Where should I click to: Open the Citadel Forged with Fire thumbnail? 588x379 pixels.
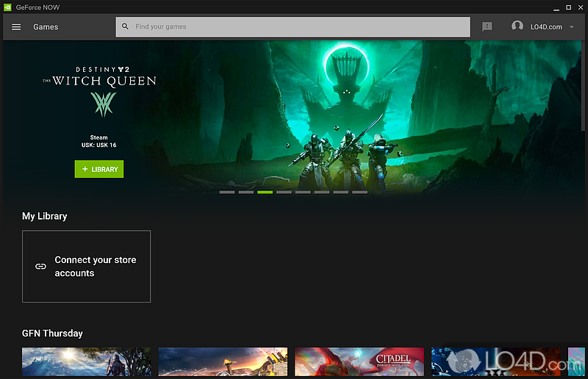click(x=359, y=362)
